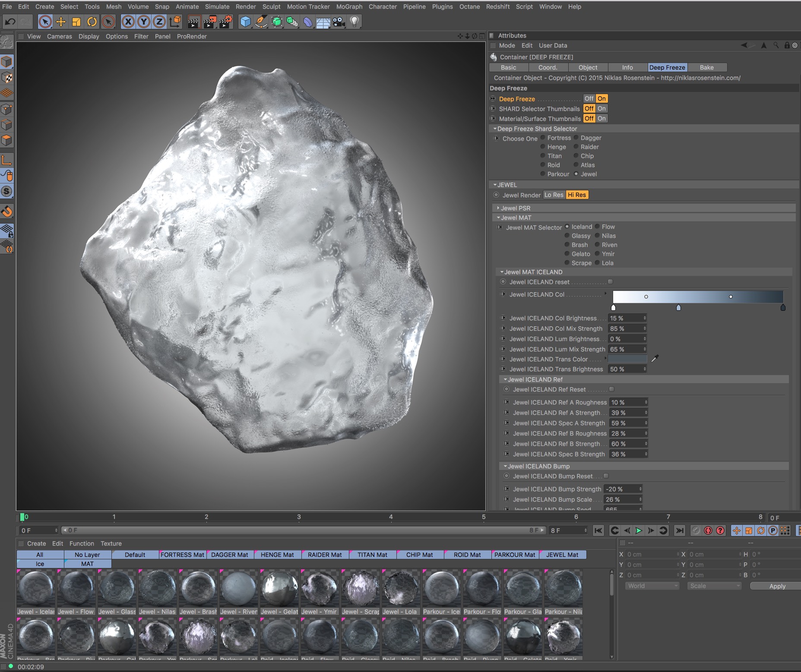Collapse Deep Freeze Shard Selector group
This screenshot has height=672, width=801.
[x=495, y=129]
